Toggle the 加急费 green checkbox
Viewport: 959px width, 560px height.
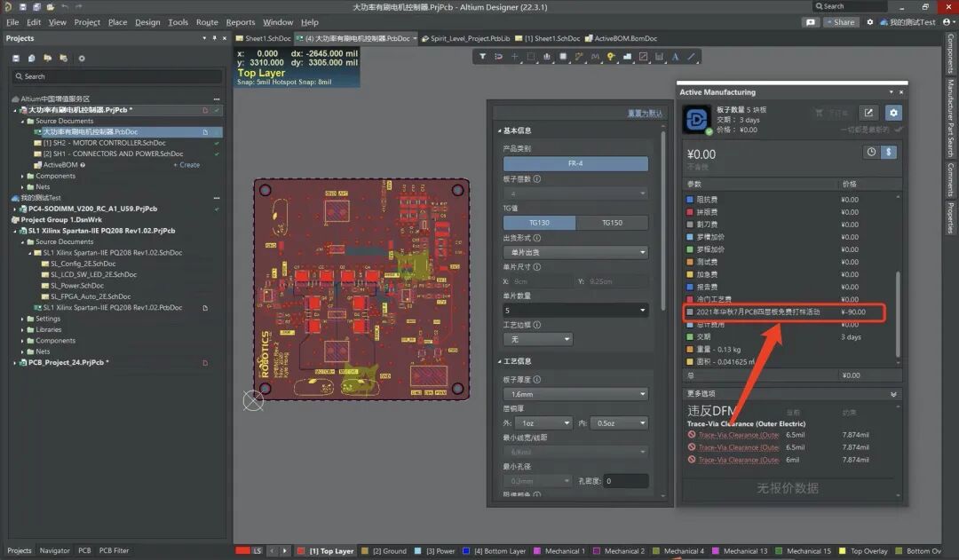tap(690, 274)
